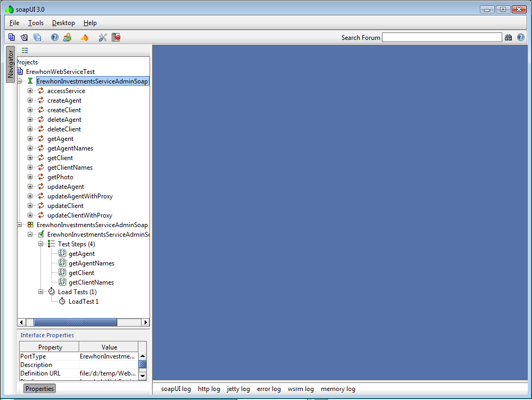Open the online help toolbar icon
The width and height of the screenshot is (532, 400).
tap(55, 37)
